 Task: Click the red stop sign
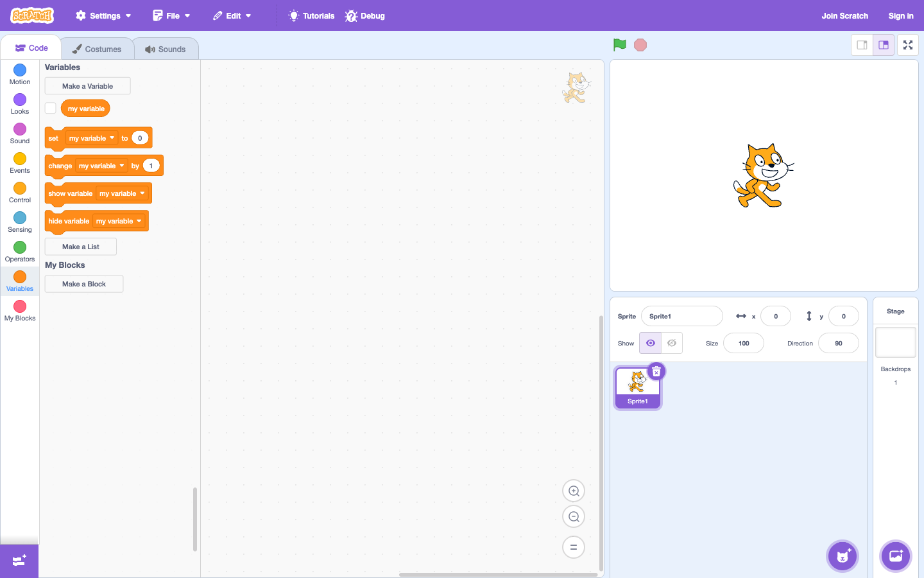tap(640, 45)
